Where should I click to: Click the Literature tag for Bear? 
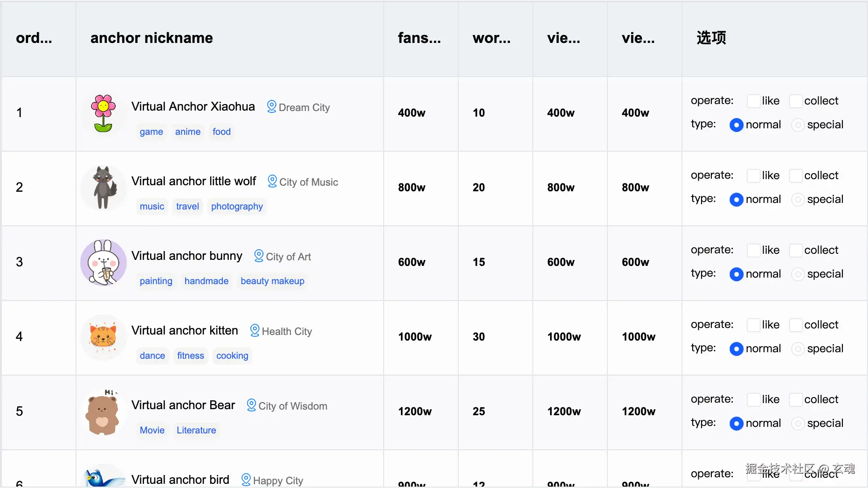[196, 430]
